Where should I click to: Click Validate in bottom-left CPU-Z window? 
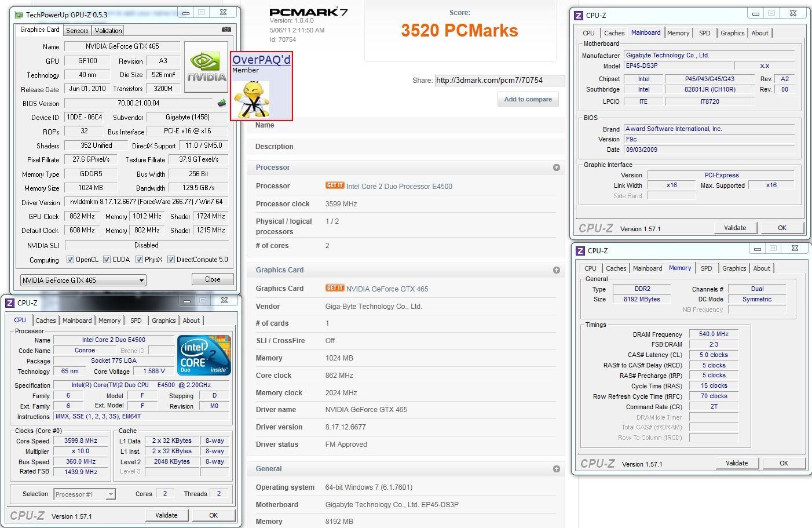[x=166, y=515]
